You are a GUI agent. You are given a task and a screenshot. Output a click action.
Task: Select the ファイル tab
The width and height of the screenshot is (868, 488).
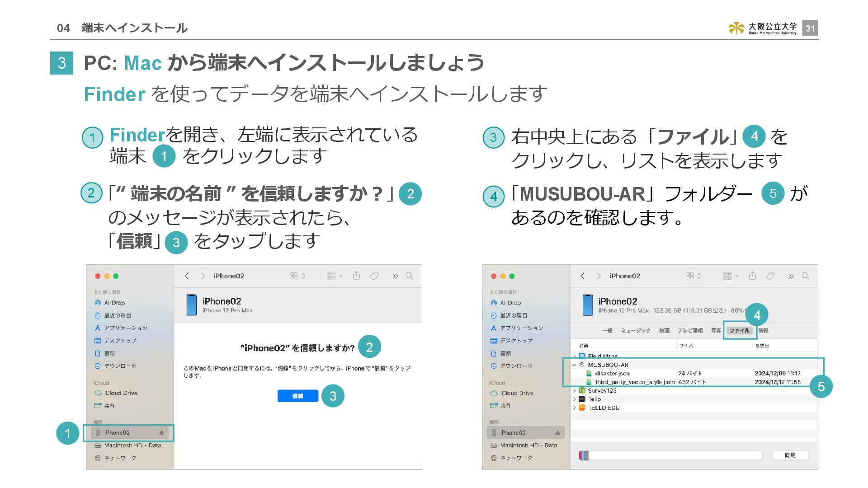[x=740, y=331]
